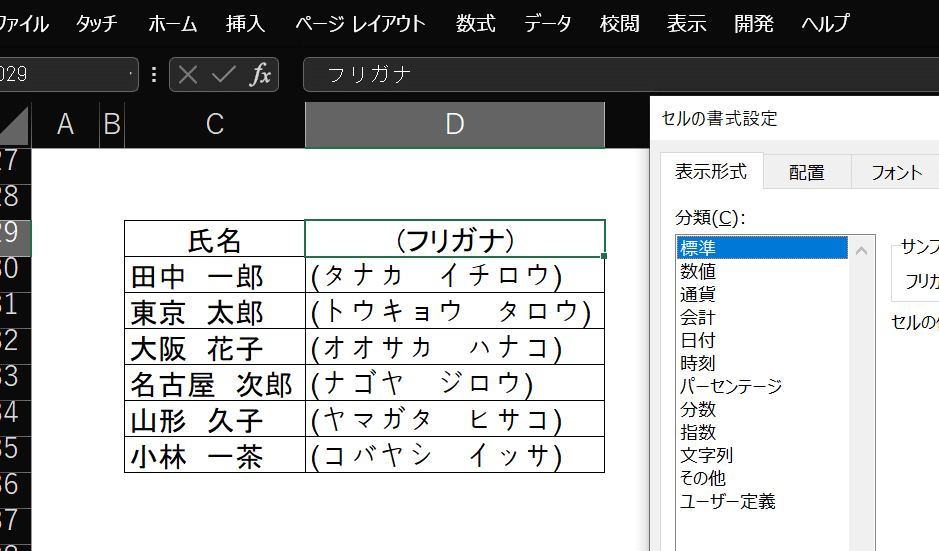Click the cell (トウキョウ タロウ)
The width and height of the screenshot is (939, 551).
pos(455,311)
